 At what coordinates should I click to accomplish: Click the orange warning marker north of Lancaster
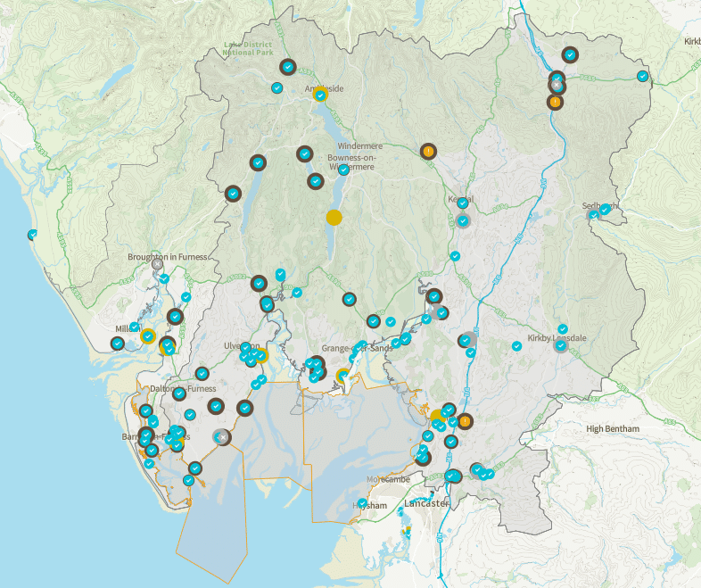(466, 421)
